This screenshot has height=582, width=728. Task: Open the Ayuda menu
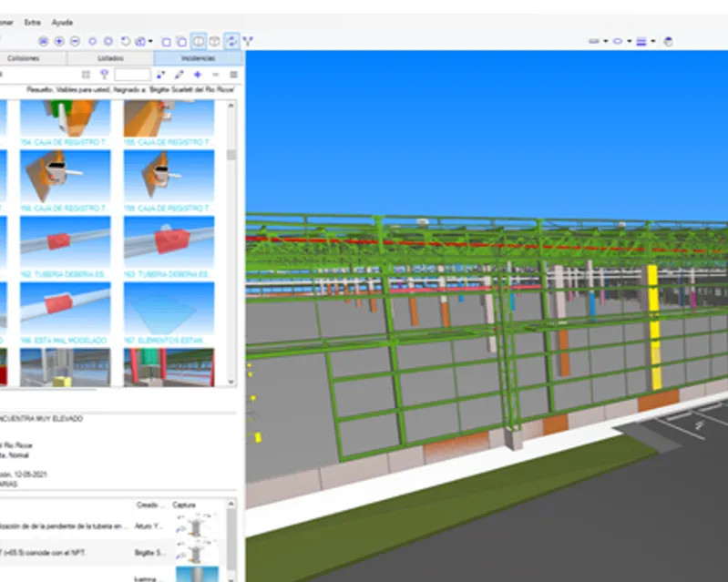(62, 21)
